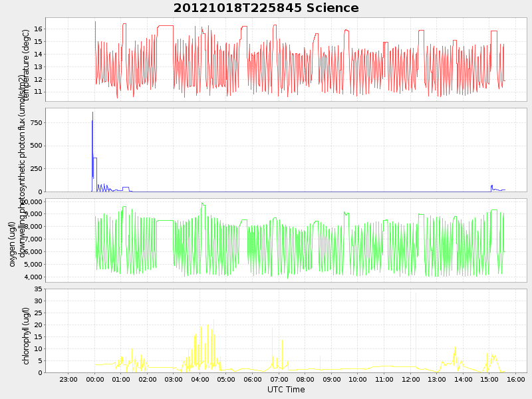
Task: Click the 4,000 tick on oxygen axis
Action: [33, 277]
